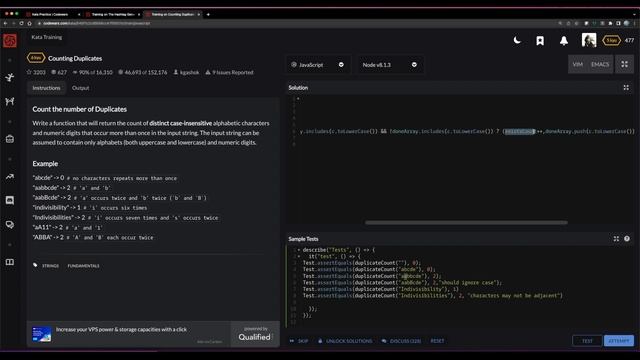Screen dimensions: 640x360
Task: Open the docs book icon in the sidebar
Action: point(10,262)
